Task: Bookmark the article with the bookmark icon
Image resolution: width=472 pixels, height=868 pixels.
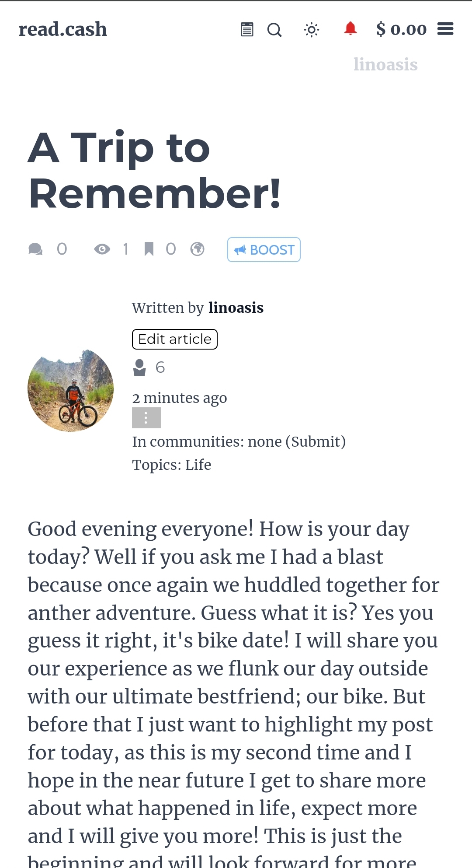Action: pyautogui.click(x=149, y=249)
